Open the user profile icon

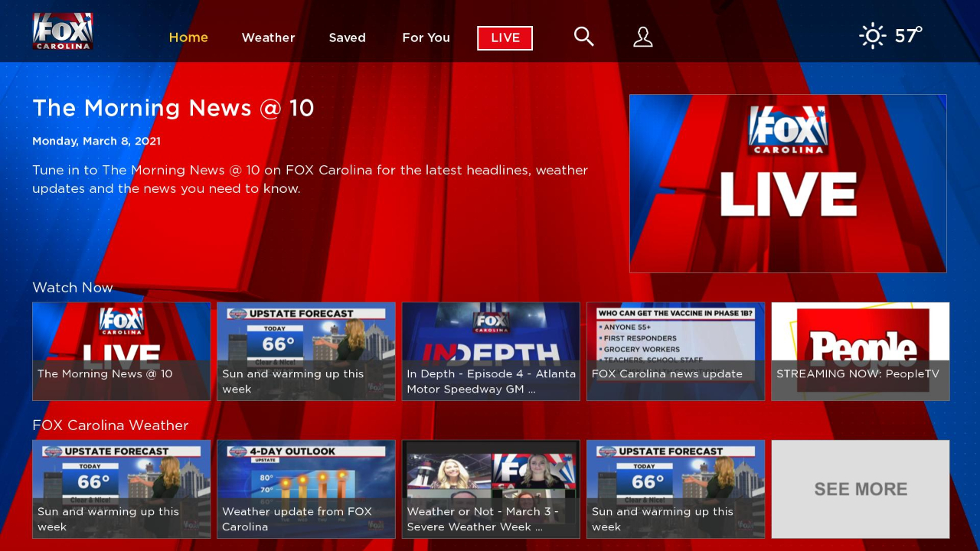point(642,36)
